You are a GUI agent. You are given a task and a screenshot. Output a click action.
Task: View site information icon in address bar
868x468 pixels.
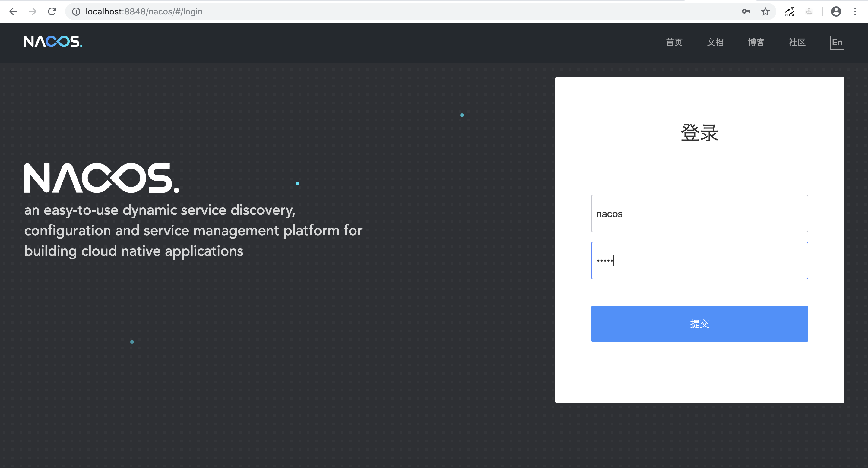click(76, 12)
